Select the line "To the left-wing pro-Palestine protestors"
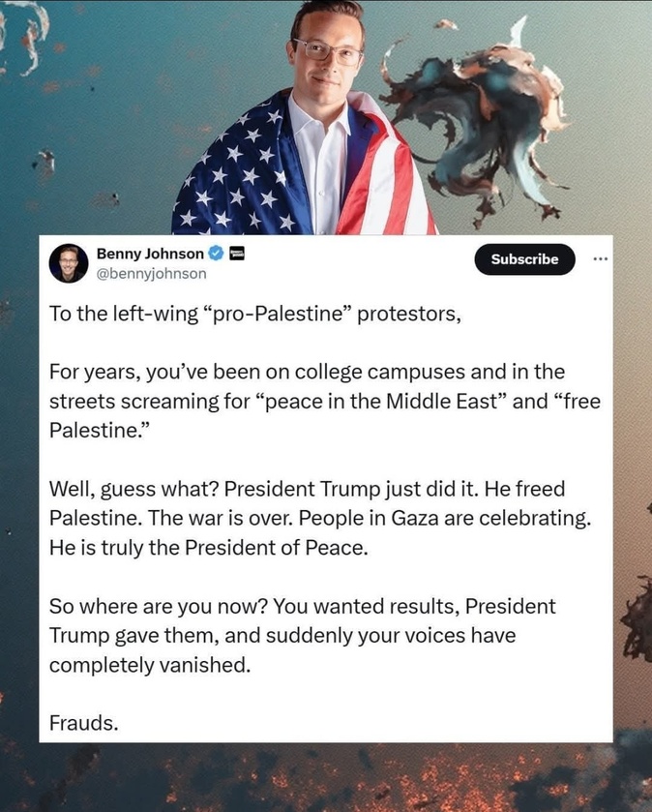The height and width of the screenshot is (812, 652). click(255, 314)
